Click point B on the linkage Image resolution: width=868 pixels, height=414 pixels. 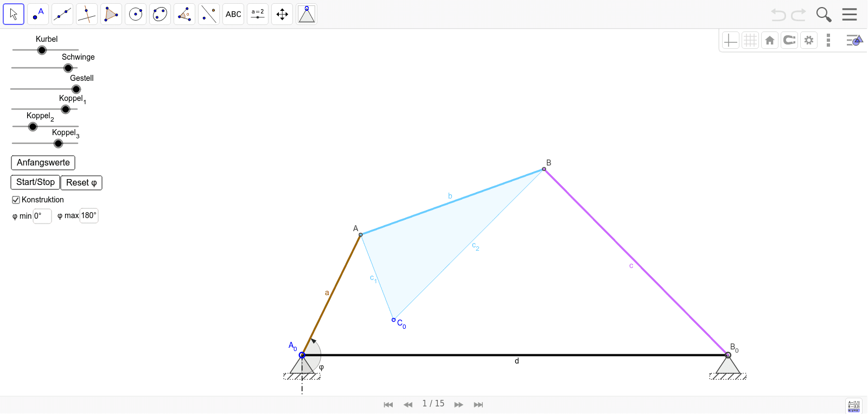point(544,169)
